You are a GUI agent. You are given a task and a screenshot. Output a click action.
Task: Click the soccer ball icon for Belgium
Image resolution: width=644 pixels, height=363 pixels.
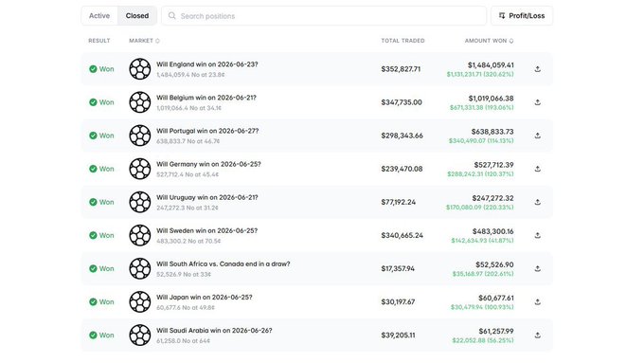[139, 102]
